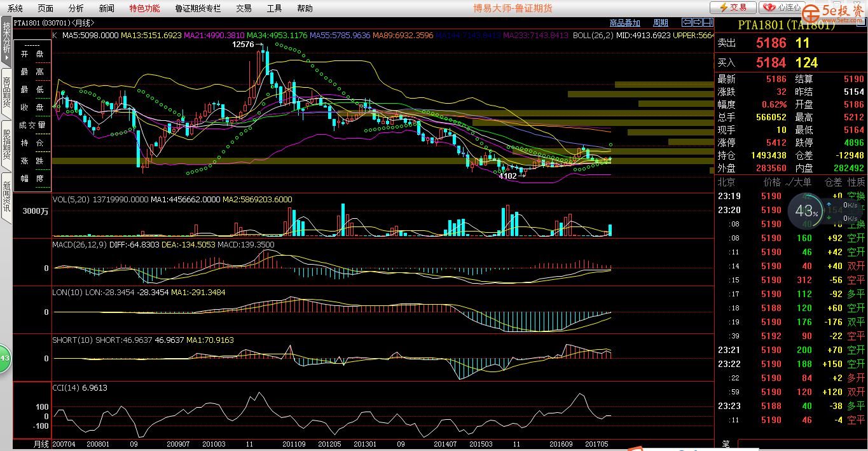Open the 交易 menu in menu bar
This screenshot has width=868, height=451.
pos(244,8)
